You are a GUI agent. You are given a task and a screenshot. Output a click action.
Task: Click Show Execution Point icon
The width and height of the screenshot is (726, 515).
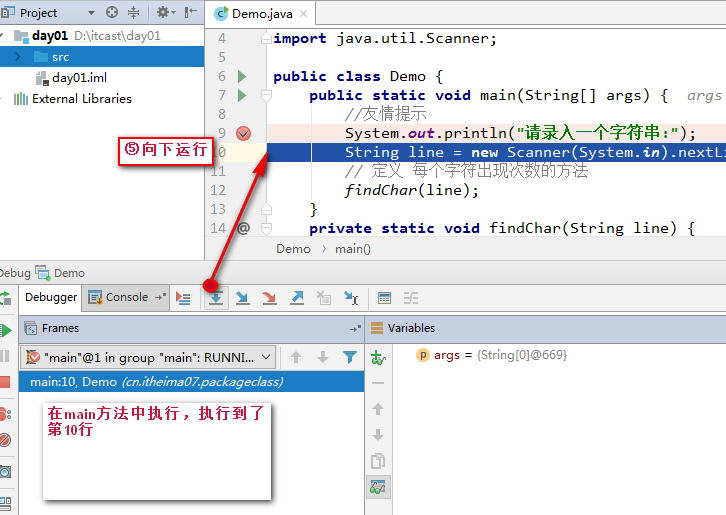pos(183,298)
